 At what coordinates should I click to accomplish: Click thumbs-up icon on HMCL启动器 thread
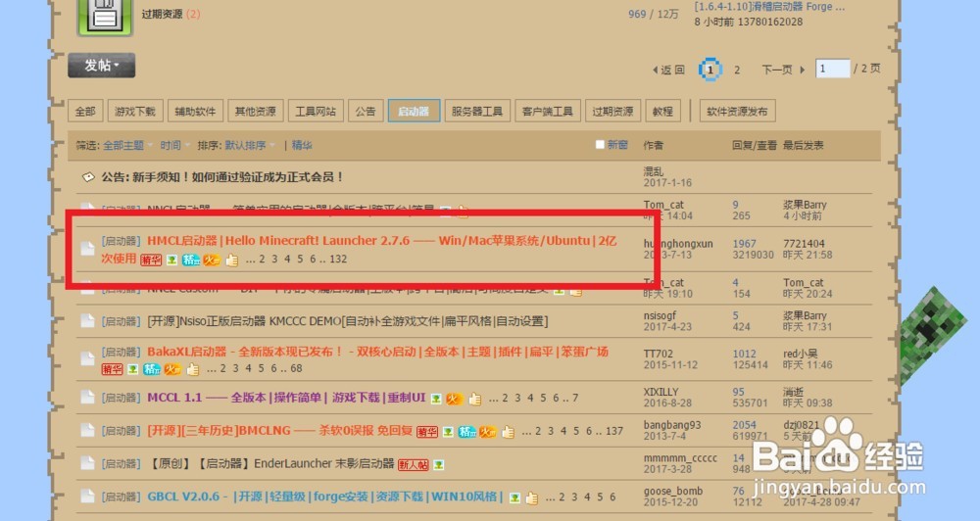click(232, 260)
